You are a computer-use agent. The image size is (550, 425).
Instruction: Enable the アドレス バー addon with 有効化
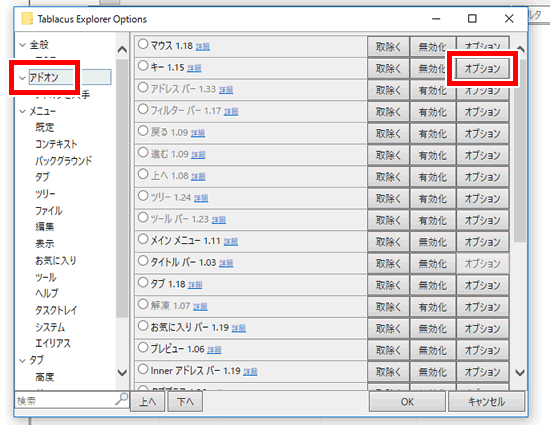433,90
